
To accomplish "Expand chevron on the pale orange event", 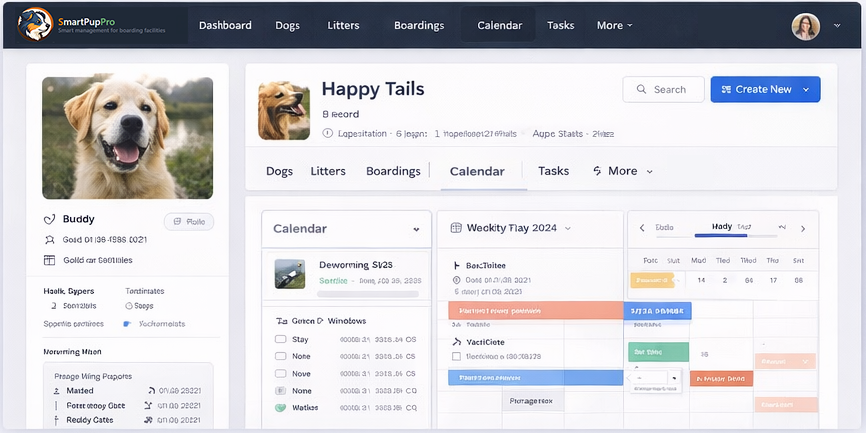I will 805,362.
